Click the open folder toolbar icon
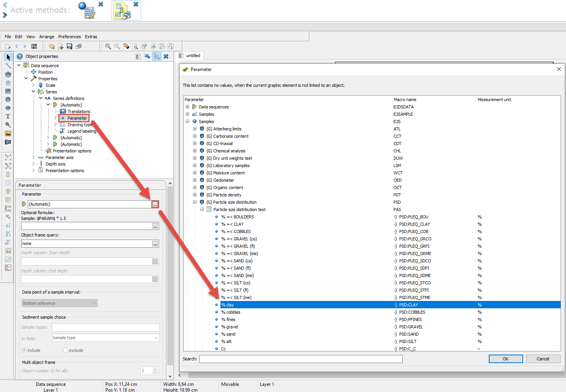Viewport: 566px width, 392px height. pyautogui.click(x=52, y=46)
